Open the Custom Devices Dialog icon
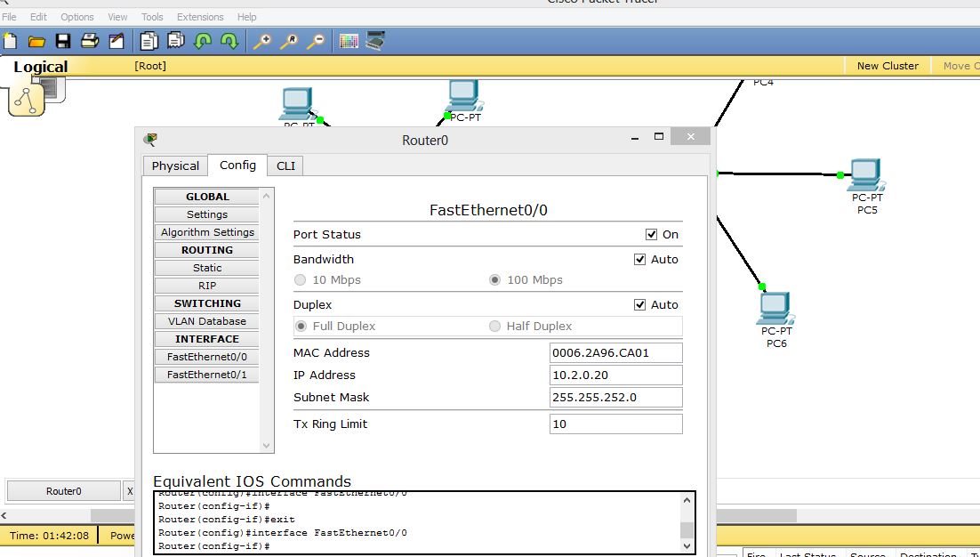The image size is (980, 557). click(x=375, y=41)
